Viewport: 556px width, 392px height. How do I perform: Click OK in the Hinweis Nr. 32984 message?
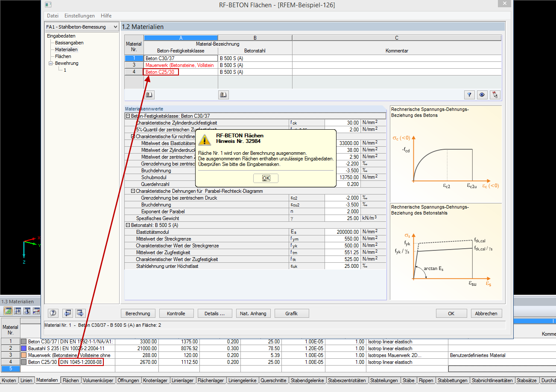point(266,178)
